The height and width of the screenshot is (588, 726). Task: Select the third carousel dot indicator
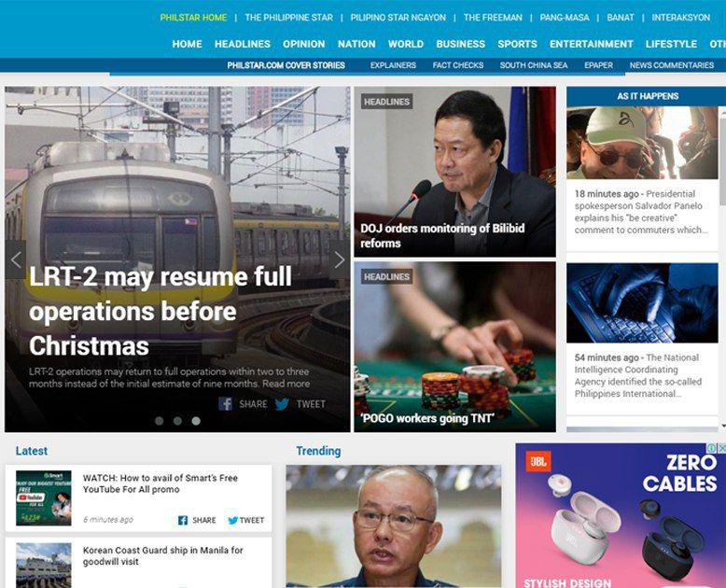(x=196, y=421)
